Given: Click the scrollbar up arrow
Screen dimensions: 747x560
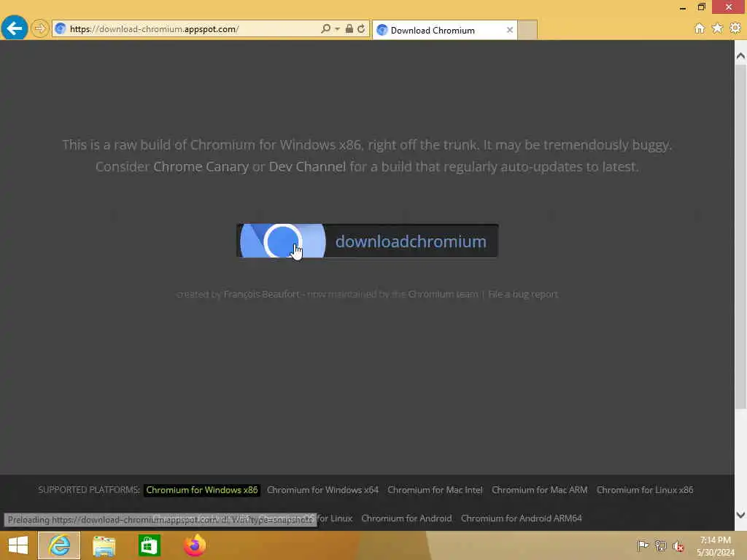Looking at the screenshot, I should 740,56.
